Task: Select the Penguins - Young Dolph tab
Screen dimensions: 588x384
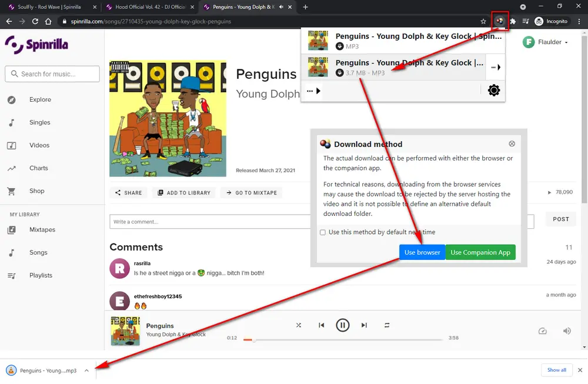Action: pos(244,6)
